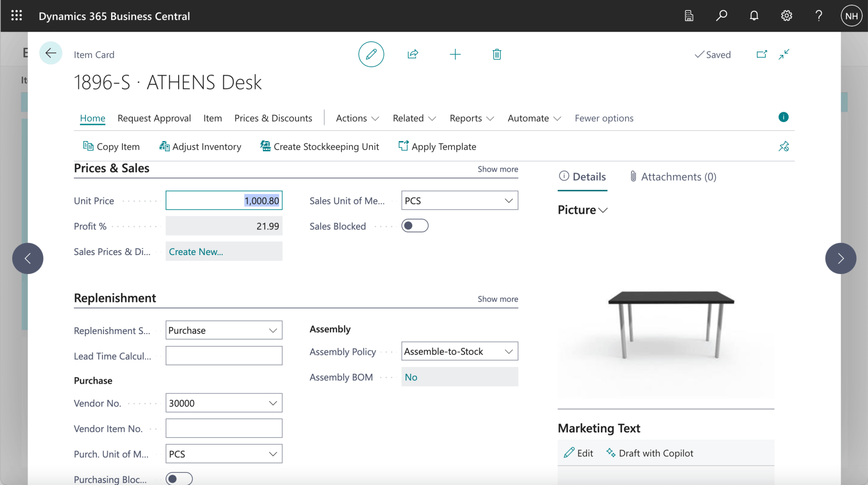Show more in Prices & Sales
Screen dimensions: 868x485
click(498, 169)
